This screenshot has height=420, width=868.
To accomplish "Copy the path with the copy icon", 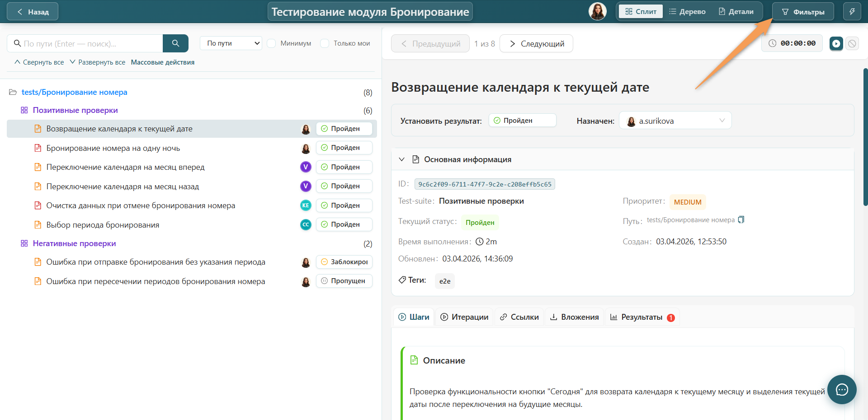I will [x=741, y=220].
